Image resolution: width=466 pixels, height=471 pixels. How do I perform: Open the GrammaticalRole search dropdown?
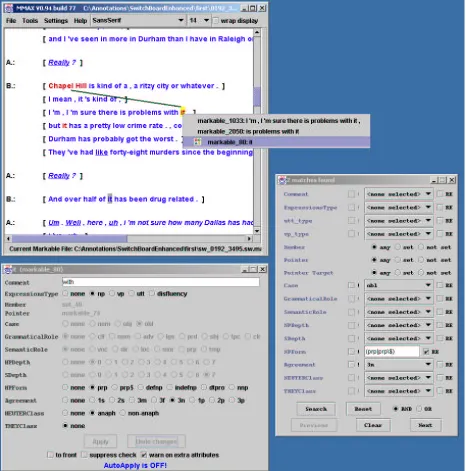pos(399,299)
